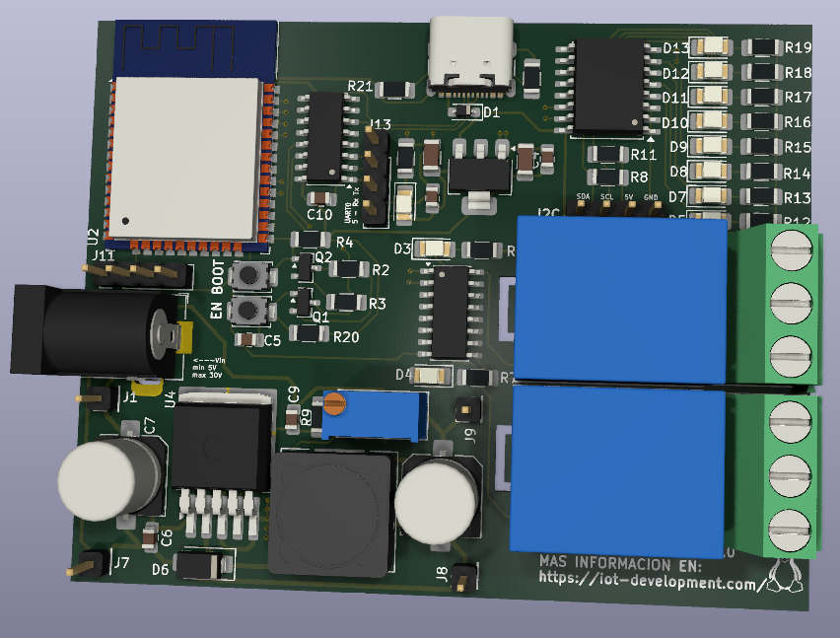Click the orange screw on the blue trimmer

point(334,402)
